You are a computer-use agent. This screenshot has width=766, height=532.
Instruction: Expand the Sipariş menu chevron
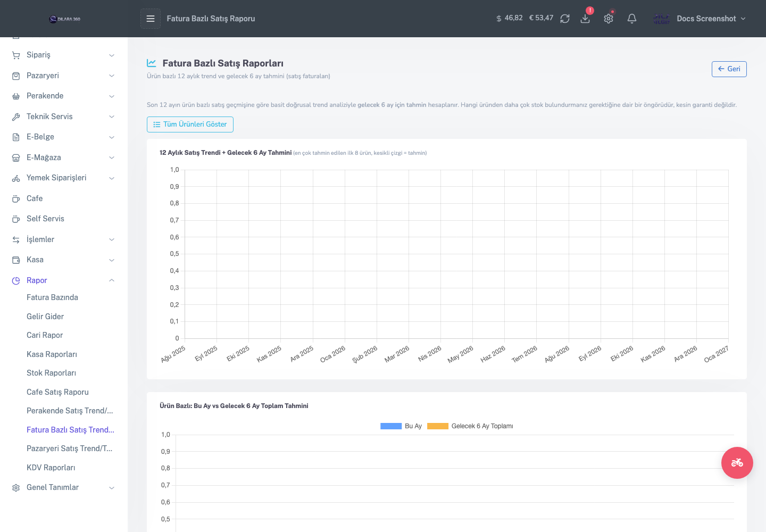(x=112, y=55)
